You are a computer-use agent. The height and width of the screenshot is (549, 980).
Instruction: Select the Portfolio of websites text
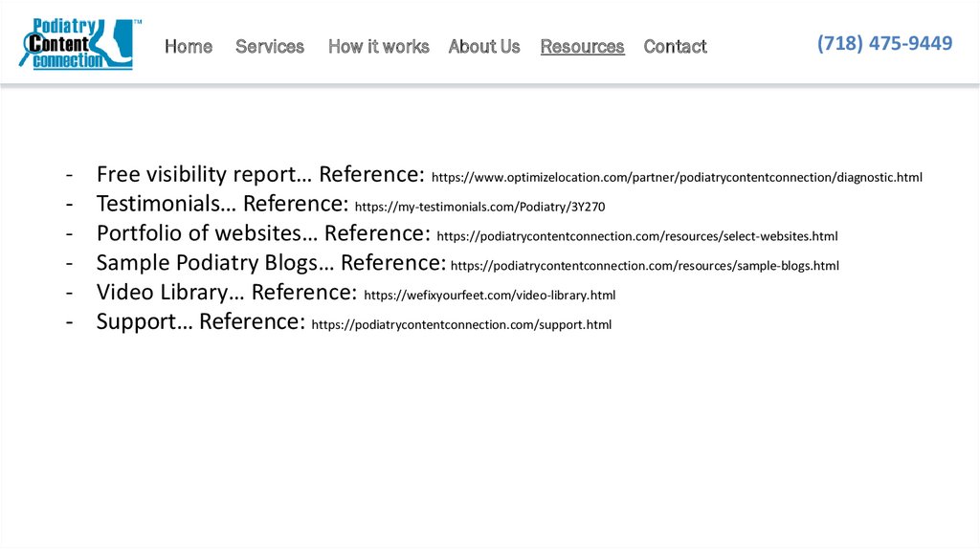(x=206, y=233)
